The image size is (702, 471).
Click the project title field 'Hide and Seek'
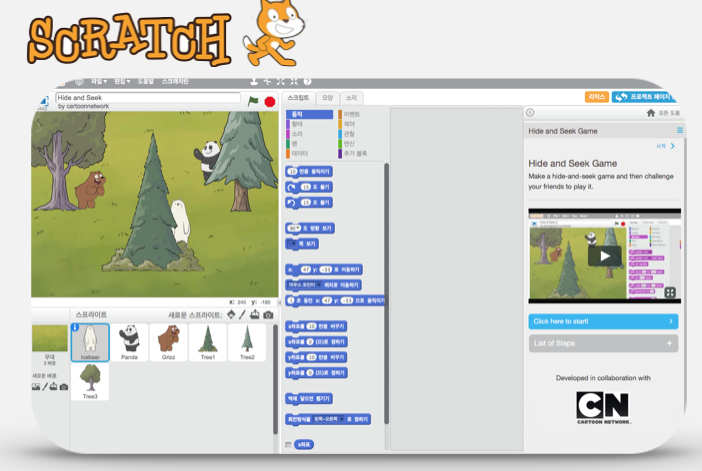click(x=148, y=98)
